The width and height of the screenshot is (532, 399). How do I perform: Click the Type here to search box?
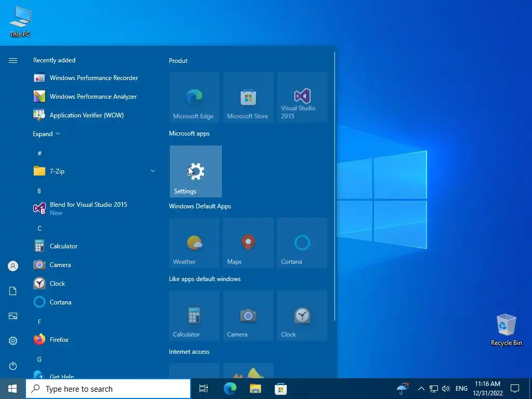pos(108,389)
